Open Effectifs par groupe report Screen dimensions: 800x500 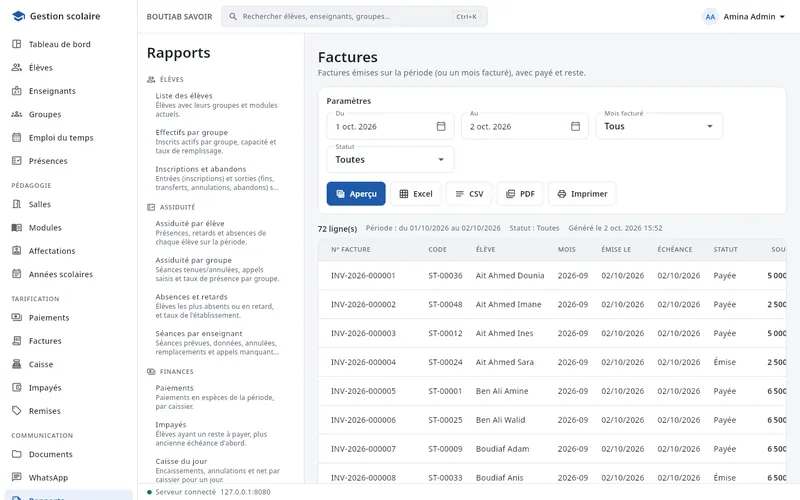point(217,141)
